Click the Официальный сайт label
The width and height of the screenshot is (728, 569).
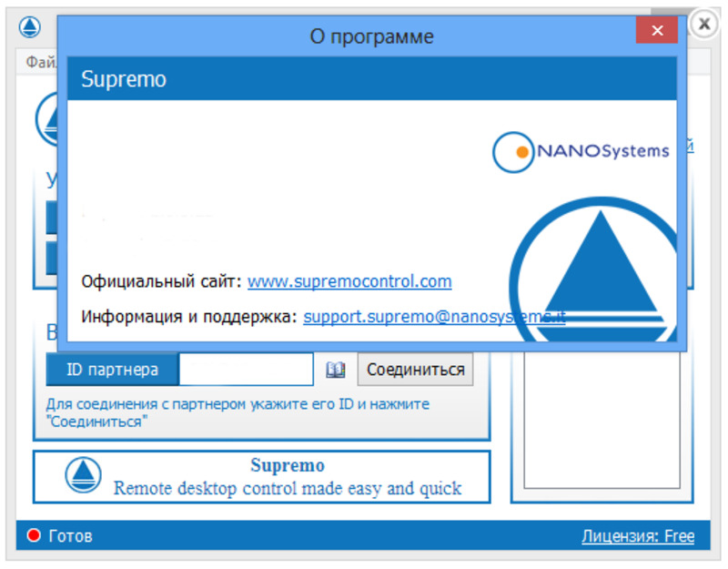(x=162, y=281)
